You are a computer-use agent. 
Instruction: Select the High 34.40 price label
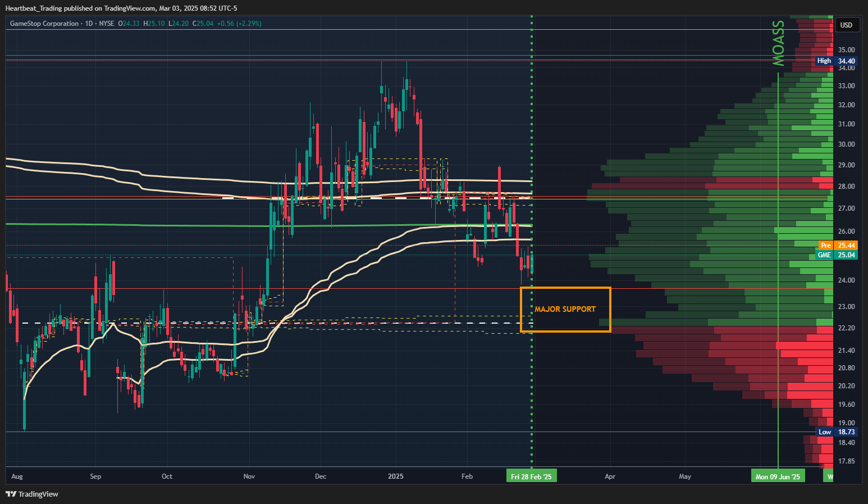click(x=836, y=61)
